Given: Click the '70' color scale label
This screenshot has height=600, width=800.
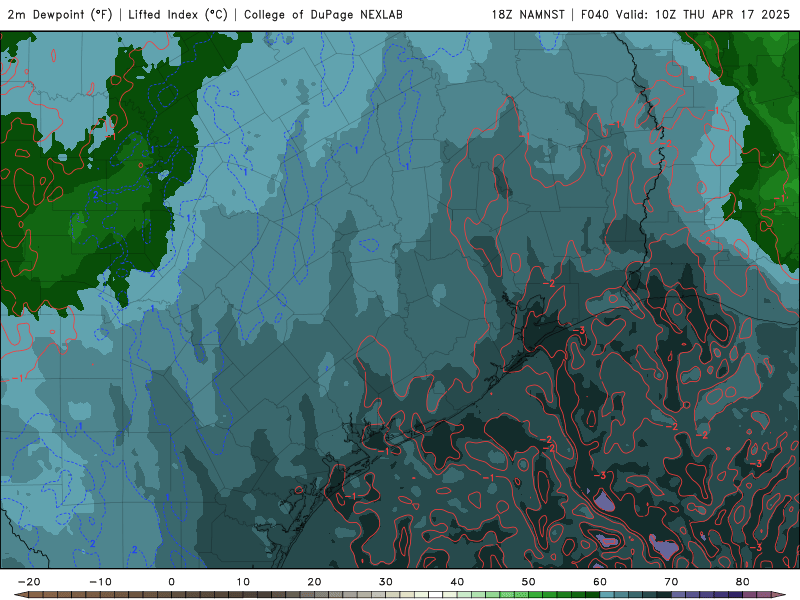Looking at the screenshot, I should tap(671, 582).
